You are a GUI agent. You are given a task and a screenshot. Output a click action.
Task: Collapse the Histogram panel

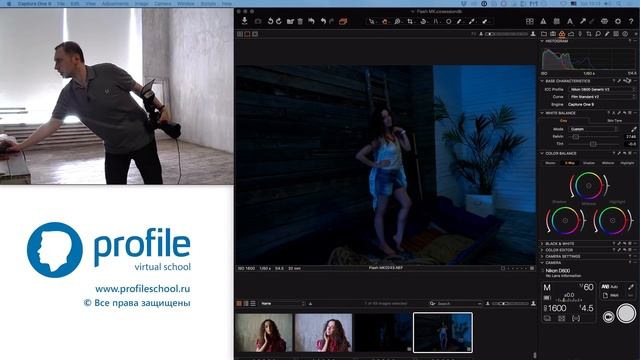pyautogui.click(x=542, y=41)
